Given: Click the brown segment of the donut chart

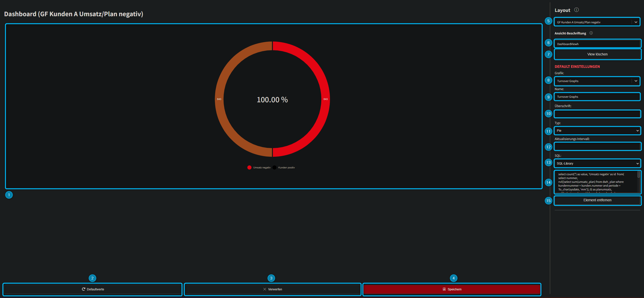Looking at the screenshot, I should (x=219, y=99).
